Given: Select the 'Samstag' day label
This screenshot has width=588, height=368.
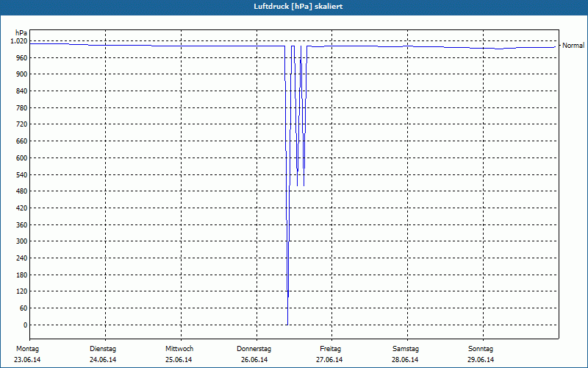Looking at the screenshot, I should (406, 349).
